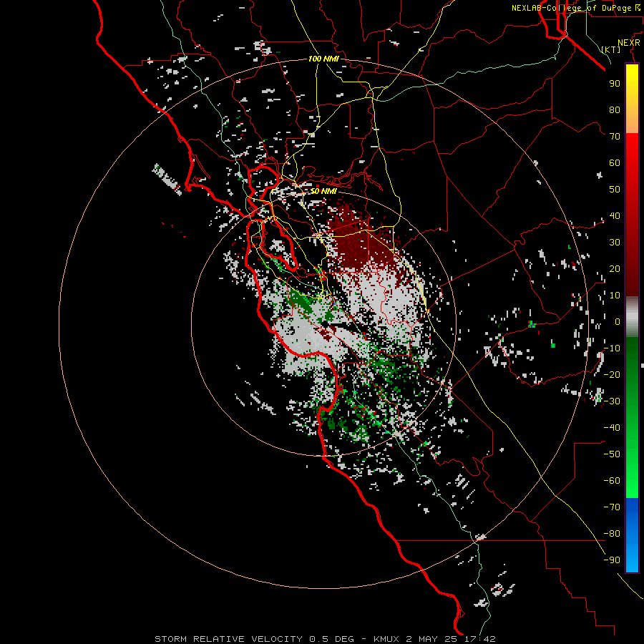Screen dimensions: 644x644
Task: Click the [KT] units label
Action: [611, 49]
